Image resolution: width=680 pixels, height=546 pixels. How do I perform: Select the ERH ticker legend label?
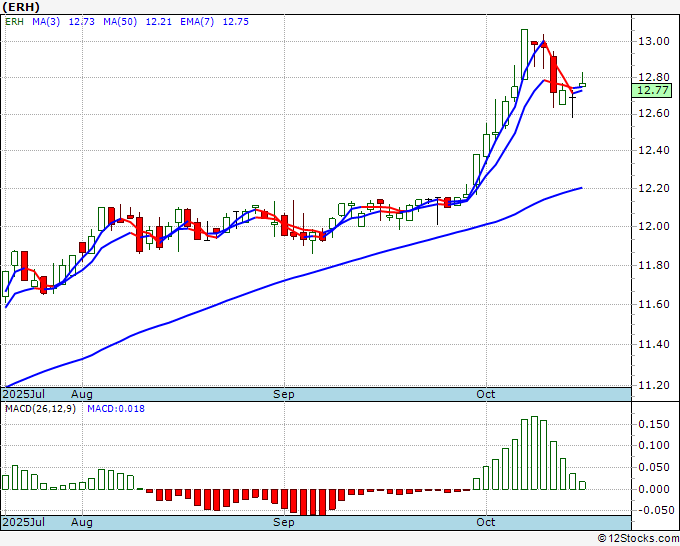pyautogui.click(x=14, y=22)
